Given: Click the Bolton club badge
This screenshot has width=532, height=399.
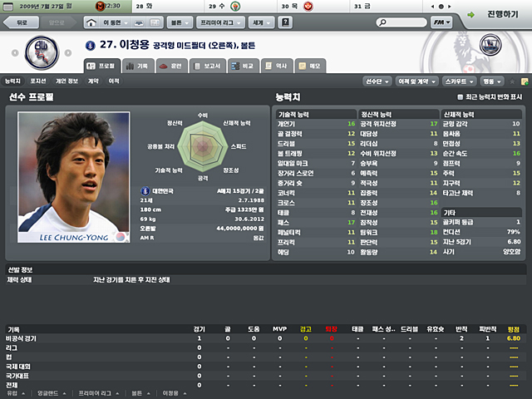Looking at the screenshot, I should (42, 52).
